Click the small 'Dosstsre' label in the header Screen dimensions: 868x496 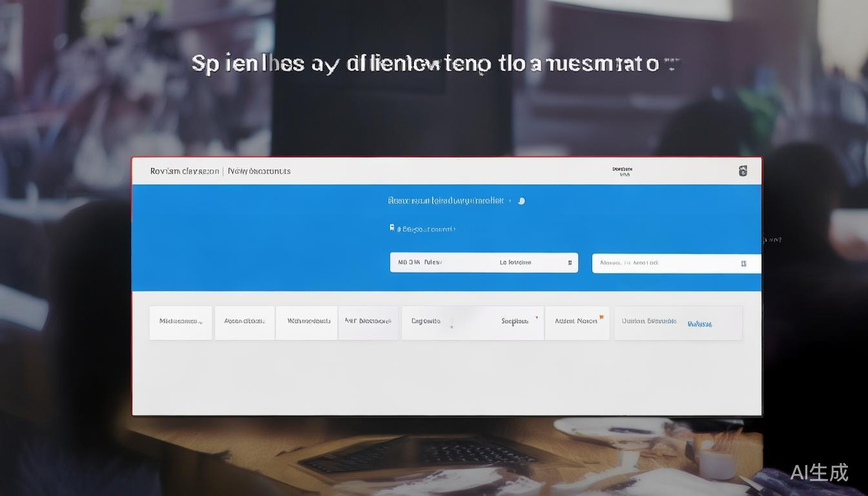tap(623, 170)
